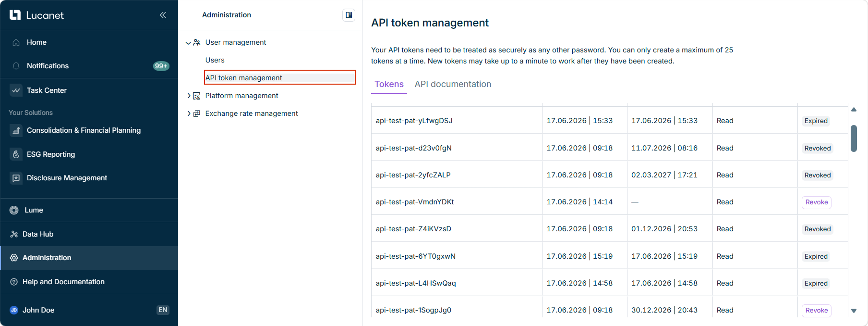Screen dimensions: 868x326
Task: Select API token management tree item
Action: [x=280, y=77]
